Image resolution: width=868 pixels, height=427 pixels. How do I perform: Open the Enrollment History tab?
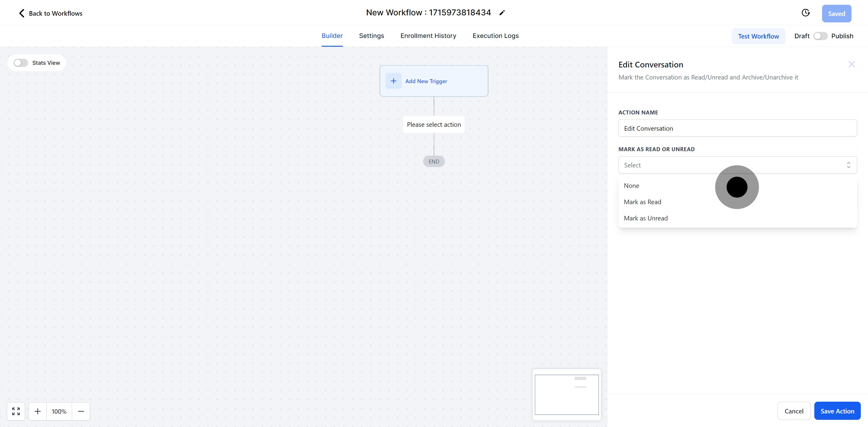pyautogui.click(x=428, y=36)
